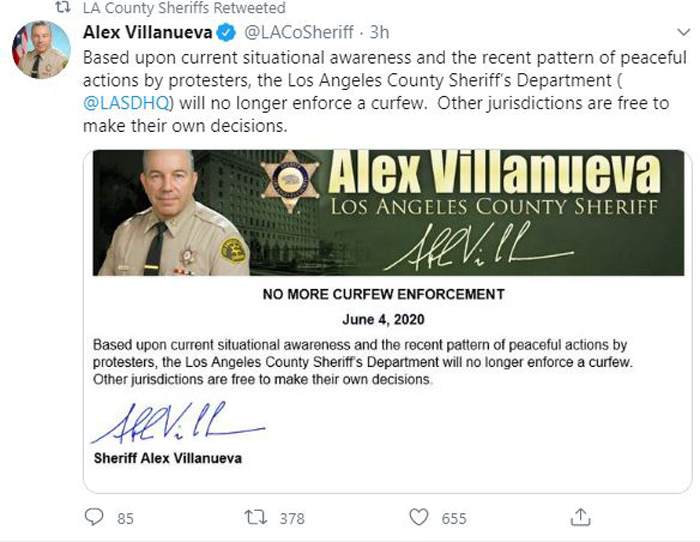Expand the tweet options chevron
This screenshot has height=542, width=700.
coord(683,32)
